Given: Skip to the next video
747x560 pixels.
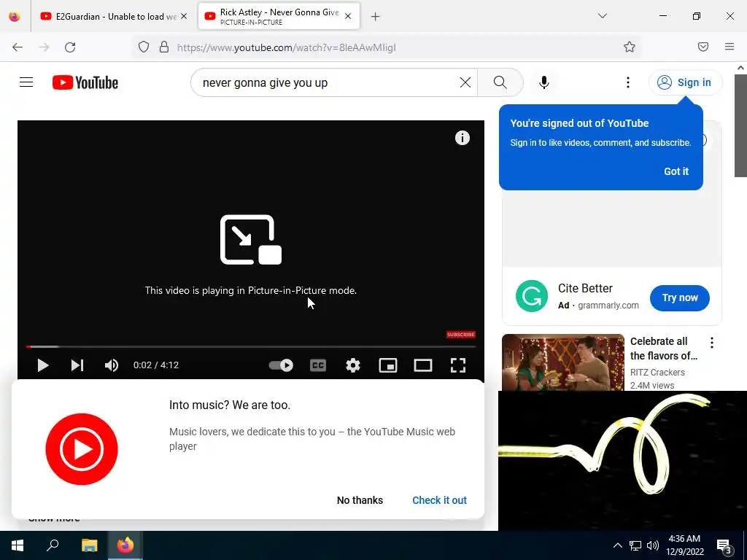Looking at the screenshot, I should pyautogui.click(x=77, y=365).
